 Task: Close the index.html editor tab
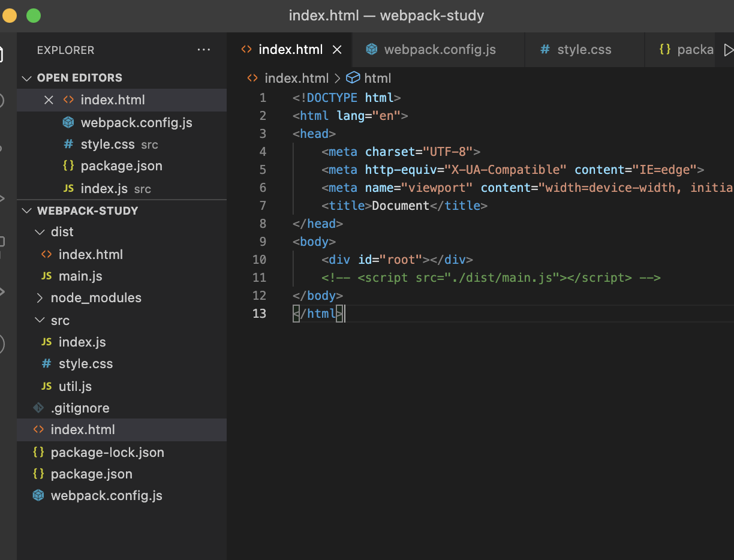tap(337, 50)
